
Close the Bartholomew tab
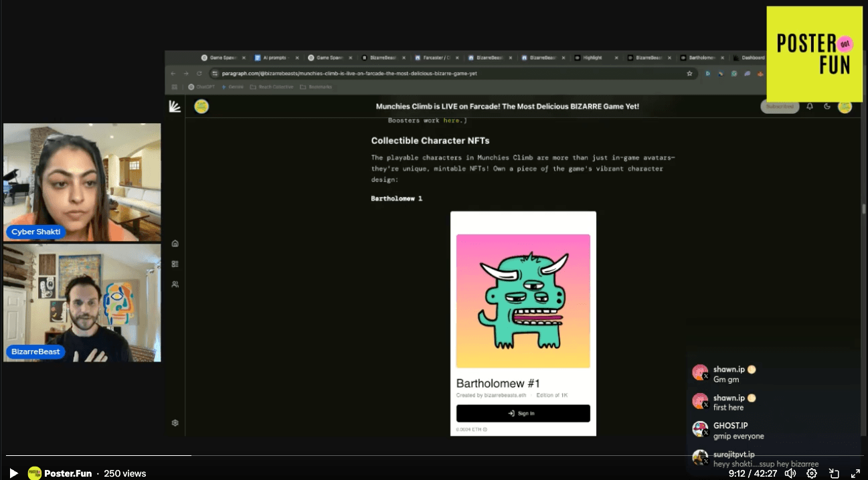click(x=723, y=58)
